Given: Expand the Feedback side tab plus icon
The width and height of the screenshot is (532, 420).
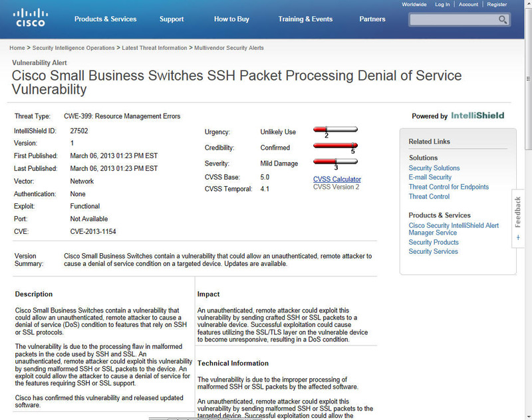Looking at the screenshot, I should [518, 237].
